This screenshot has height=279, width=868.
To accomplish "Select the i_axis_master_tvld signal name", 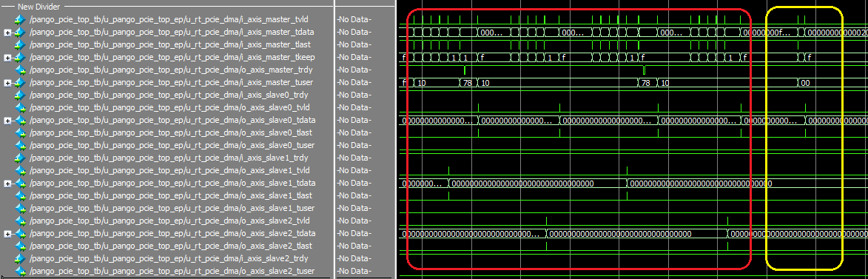I will [168, 19].
